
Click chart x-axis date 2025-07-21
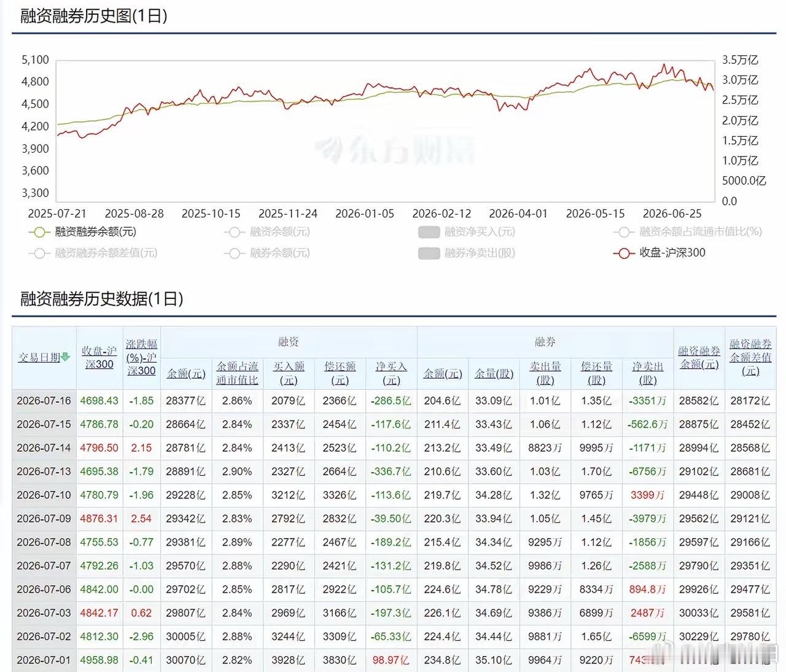point(57,214)
